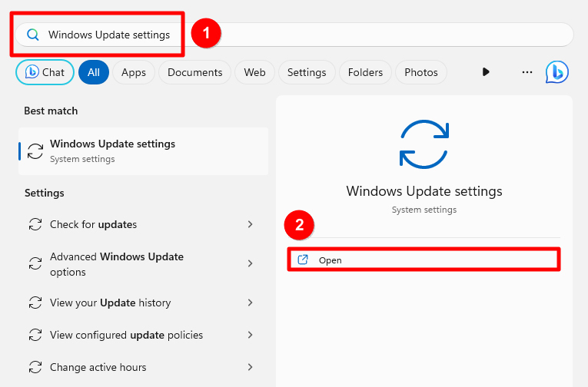Switch to the Web filter
The width and height of the screenshot is (588, 387).
(254, 72)
